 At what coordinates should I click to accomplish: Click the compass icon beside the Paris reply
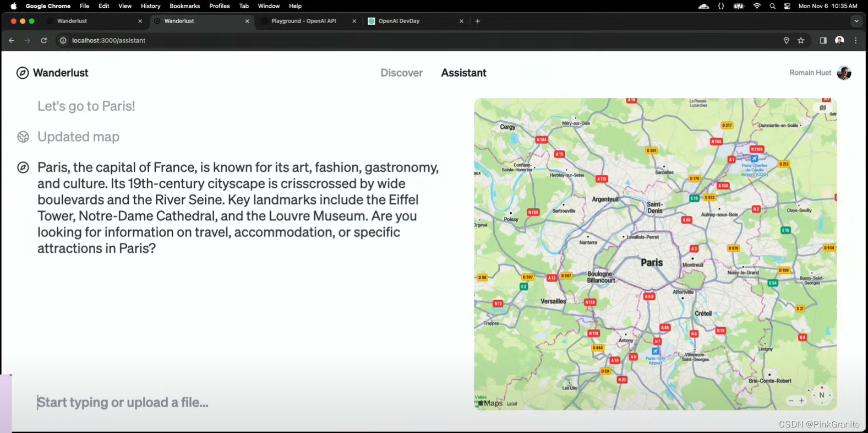pos(23,167)
